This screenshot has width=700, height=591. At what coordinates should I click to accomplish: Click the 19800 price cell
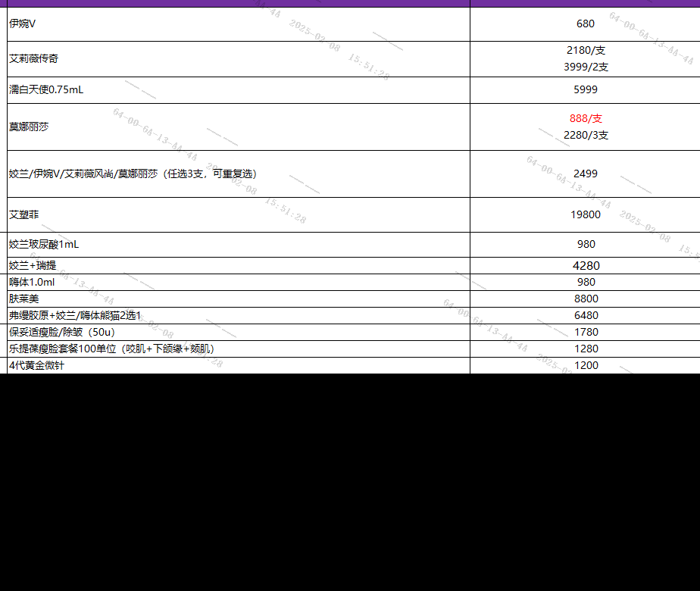click(585, 214)
